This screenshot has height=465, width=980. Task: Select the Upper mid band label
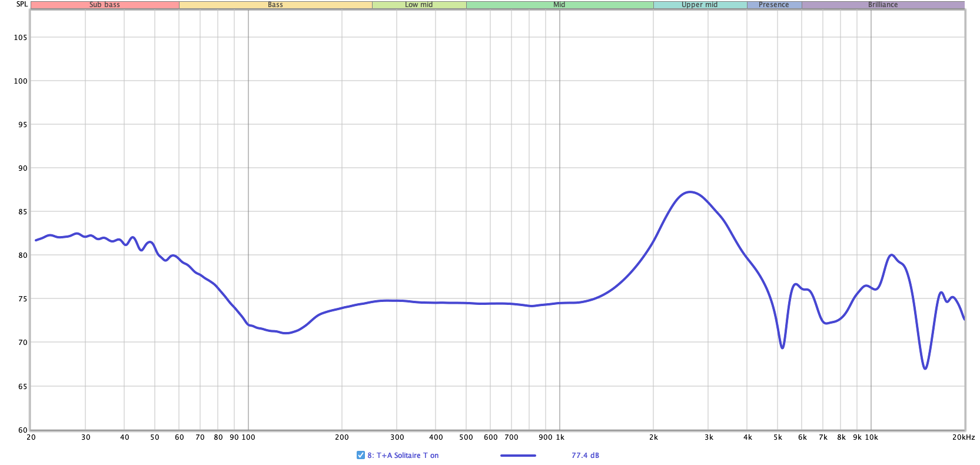[x=699, y=5]
